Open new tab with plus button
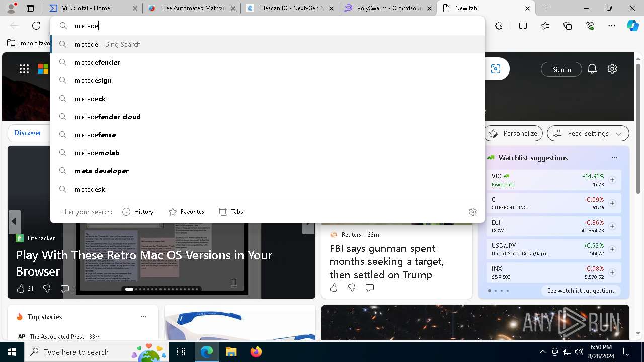This screenshot has width=644, height=362. tap(546, 8)
